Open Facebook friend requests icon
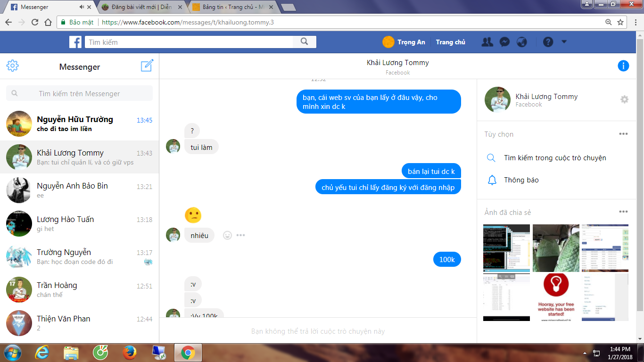 coord(487,42)
